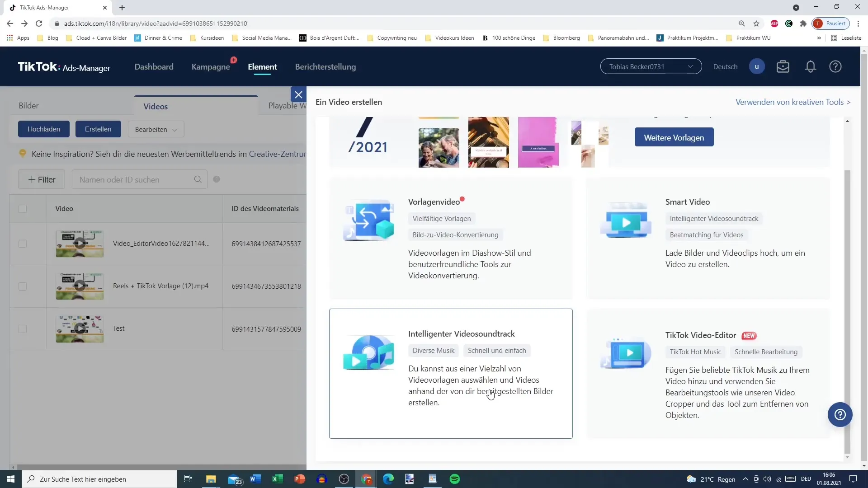868x488 pixels.
Task: Open the browser extensions puzzle icon
Action: point(803,23)
